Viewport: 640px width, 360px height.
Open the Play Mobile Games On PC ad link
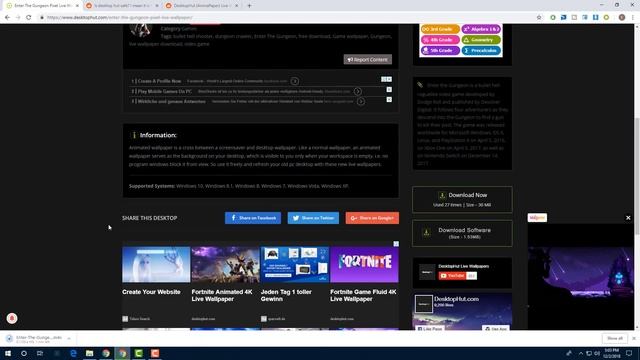164,91
